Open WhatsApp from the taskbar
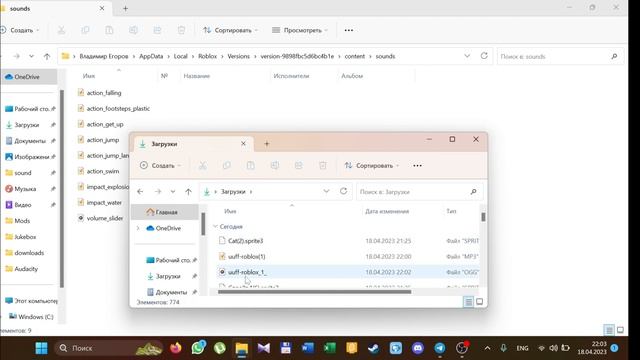 pos(198,348)
